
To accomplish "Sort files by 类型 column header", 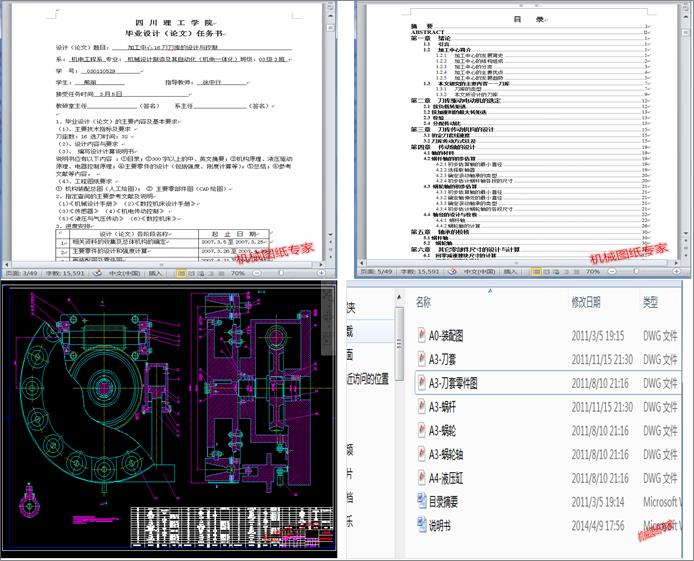I will [x=650, y=302].
